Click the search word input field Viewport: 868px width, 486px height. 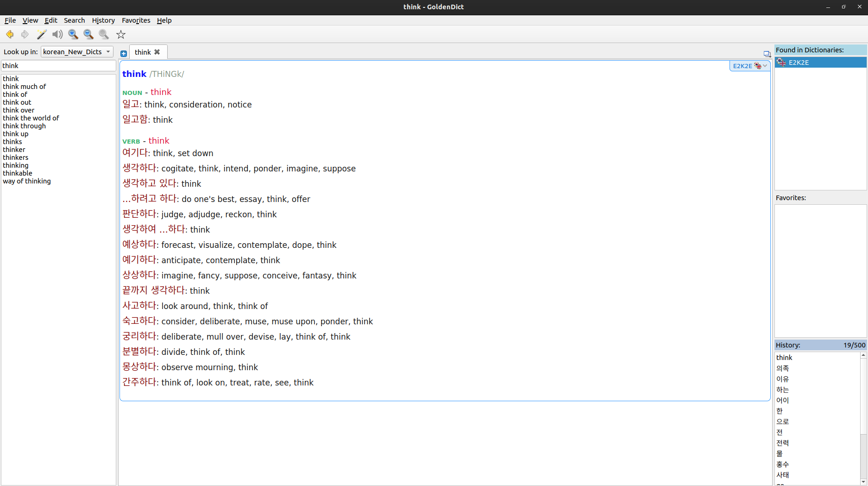tap(58, 66)
